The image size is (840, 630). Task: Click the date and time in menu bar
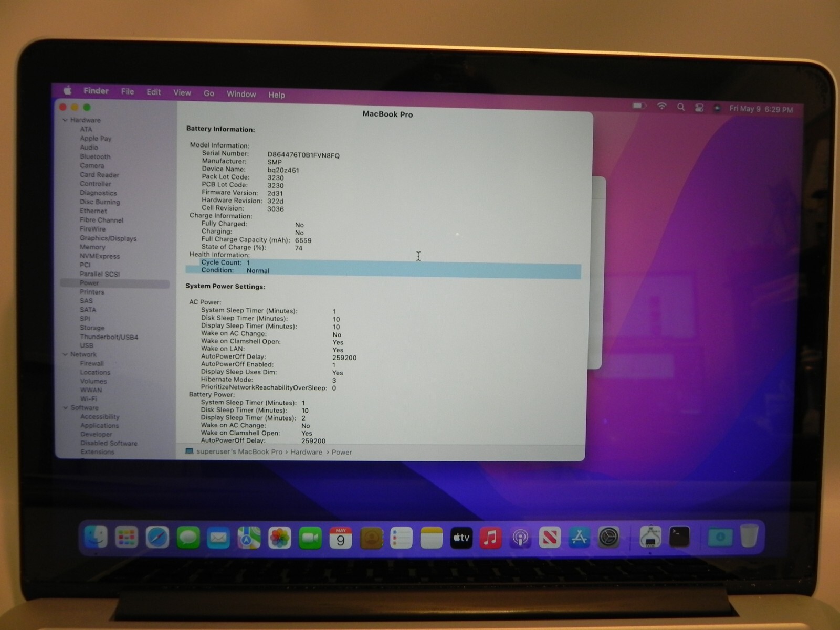761,109
